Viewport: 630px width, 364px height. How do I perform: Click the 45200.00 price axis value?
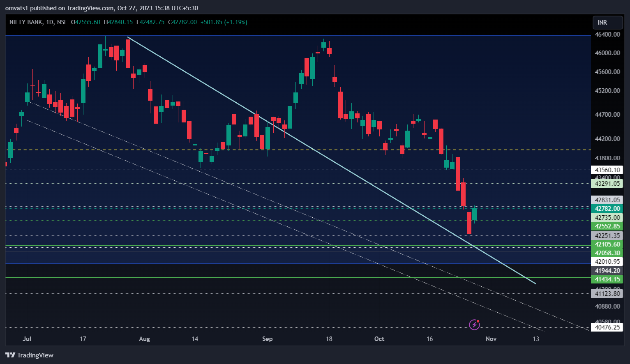point(607,91)
